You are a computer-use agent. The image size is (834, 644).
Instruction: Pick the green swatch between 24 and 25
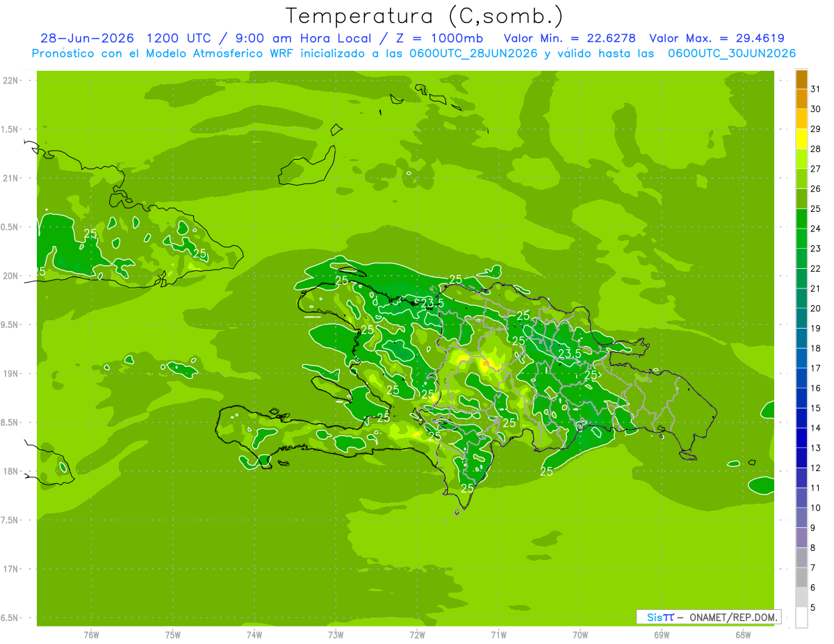coord(801,219)
